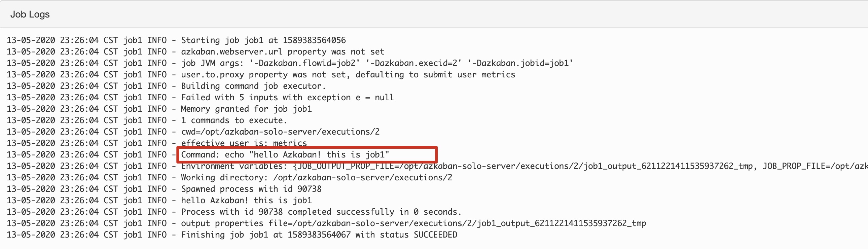Image resolution: width=868 pixels, height=249 pixels.
Task: Click the 'Spawned process with id 90738' line
Action: [164, 189]
